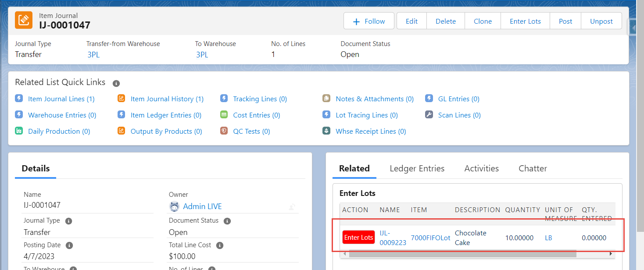
Task: Switch to the Ledger Entries tab
Action: 417,168
